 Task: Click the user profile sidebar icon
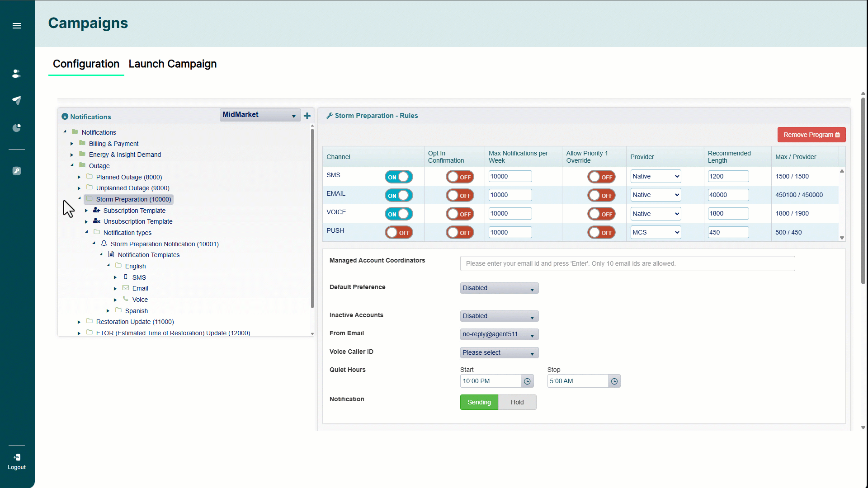pyautogui.click(x=17, y=74)
